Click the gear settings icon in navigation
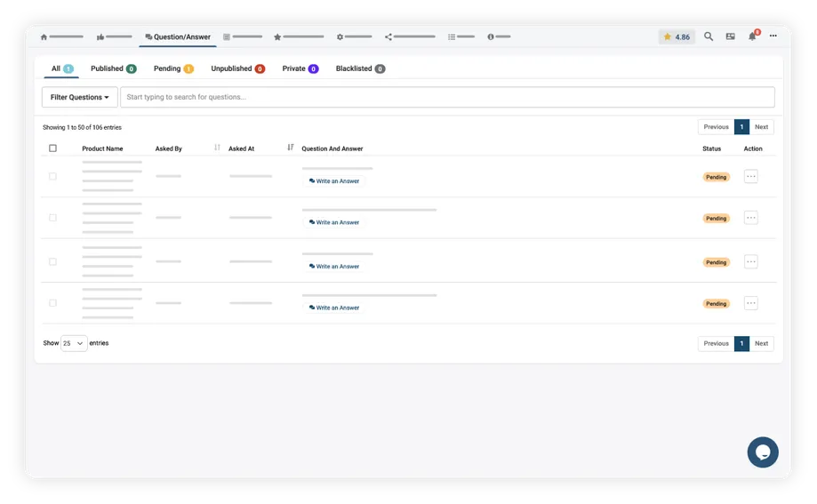Viewport: 817px width, 504px height. (340, 37)
